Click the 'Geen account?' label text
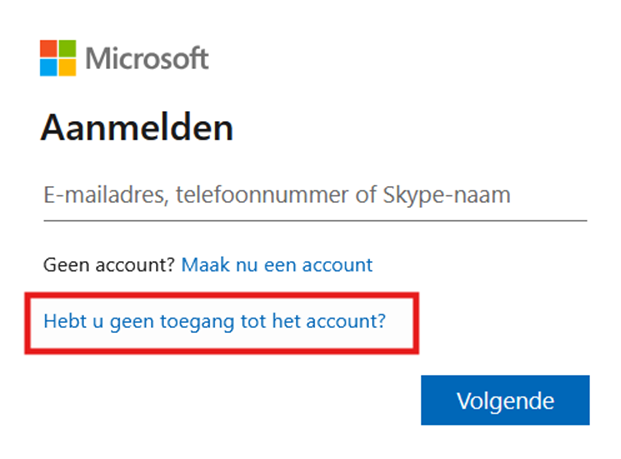Screen dimensions: 621x459 click(x=109, y=265)
